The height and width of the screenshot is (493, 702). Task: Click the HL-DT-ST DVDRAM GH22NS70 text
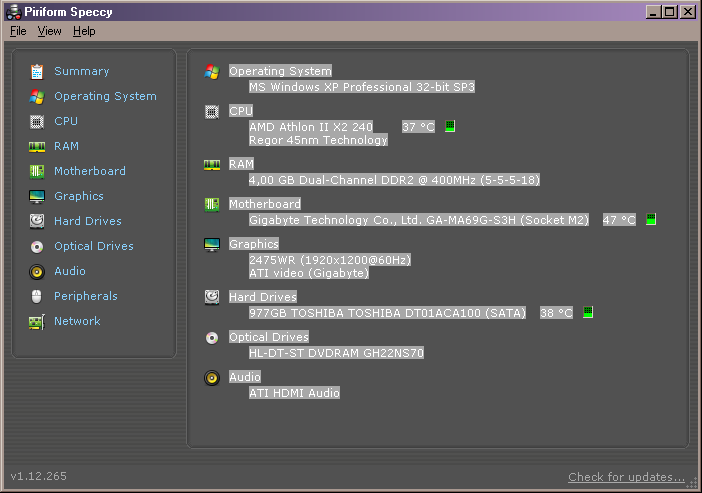(336, 353)
